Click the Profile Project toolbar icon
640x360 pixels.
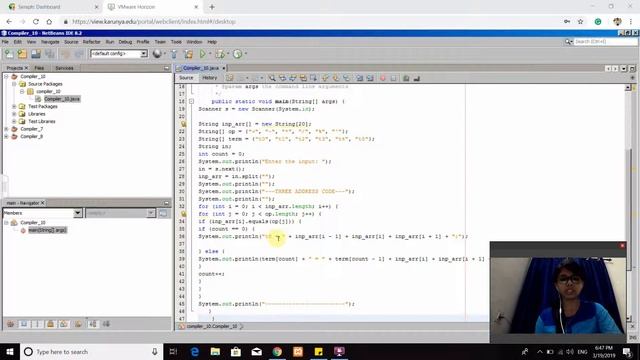pos(238,53)
